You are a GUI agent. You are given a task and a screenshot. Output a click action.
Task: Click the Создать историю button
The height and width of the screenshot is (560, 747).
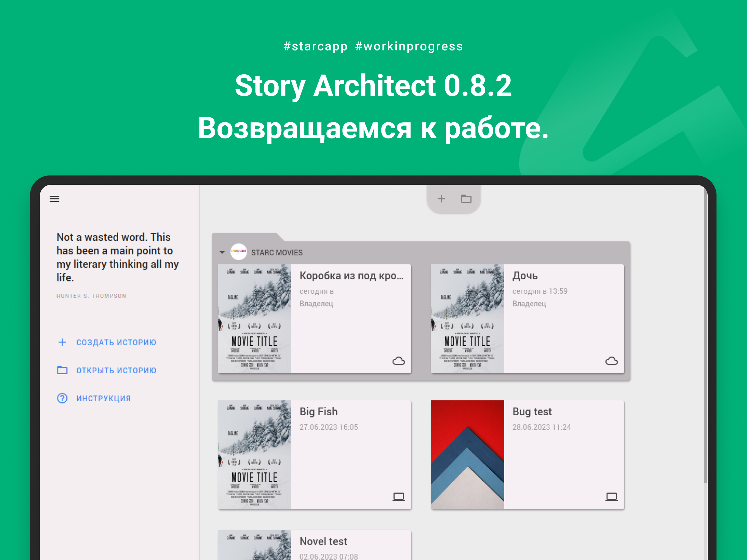pyautogui.click(x=106, y=342)
